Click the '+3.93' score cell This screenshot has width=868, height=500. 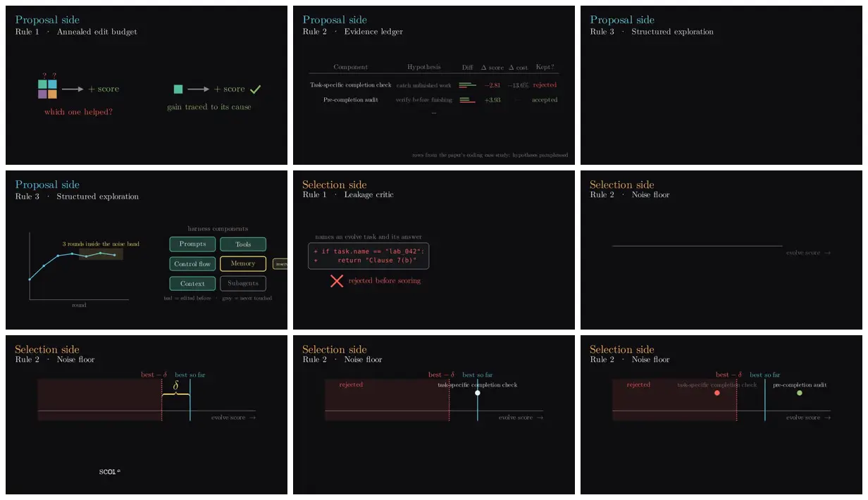pyautogui.click(x=492, y=100)
